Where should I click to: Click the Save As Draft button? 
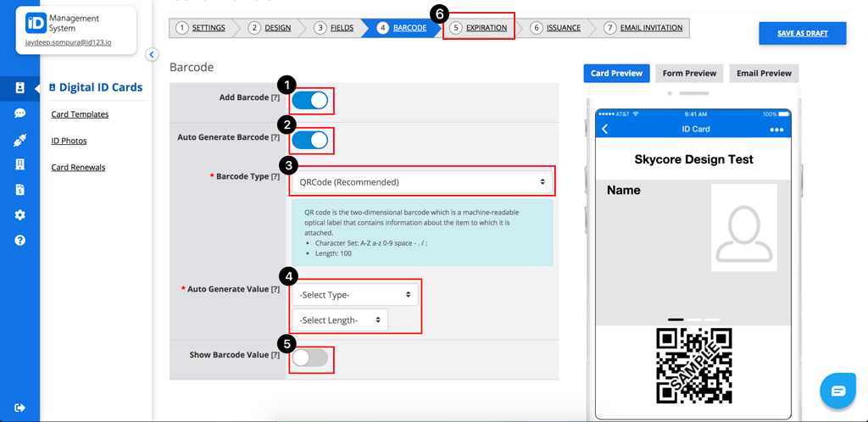coord(803,33)
